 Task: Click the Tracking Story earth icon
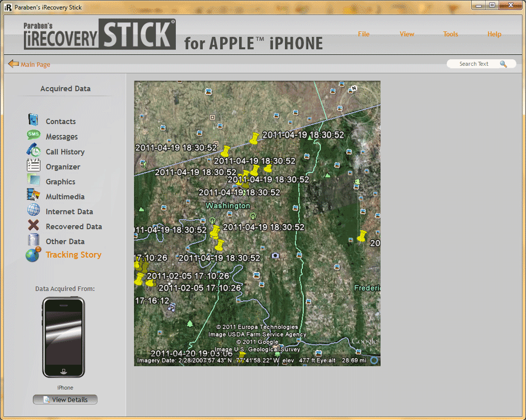click(x=33, y=254)
